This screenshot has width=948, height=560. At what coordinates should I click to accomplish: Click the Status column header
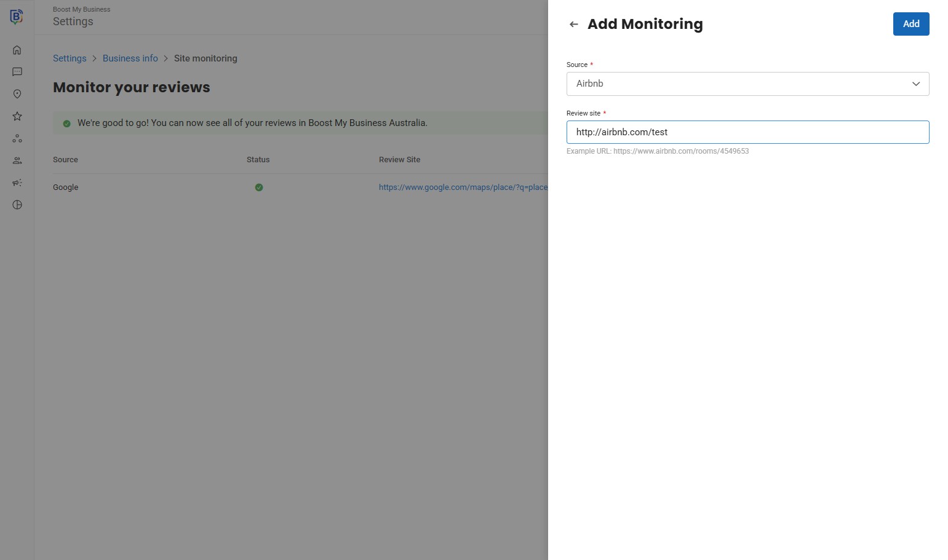(x=258, y=160)
